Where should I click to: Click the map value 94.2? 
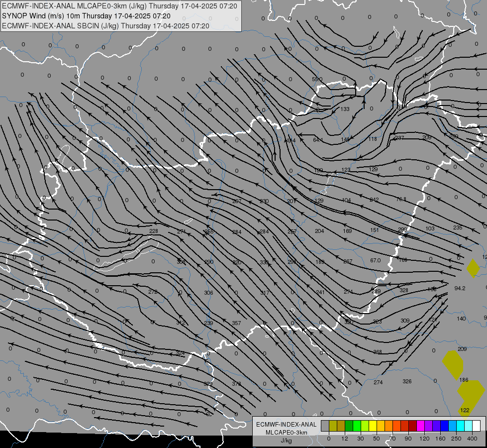(x=460, y=288)
